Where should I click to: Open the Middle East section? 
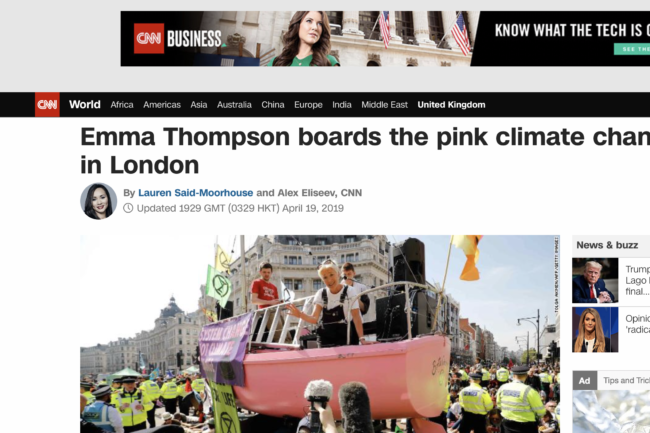point(384,105)
